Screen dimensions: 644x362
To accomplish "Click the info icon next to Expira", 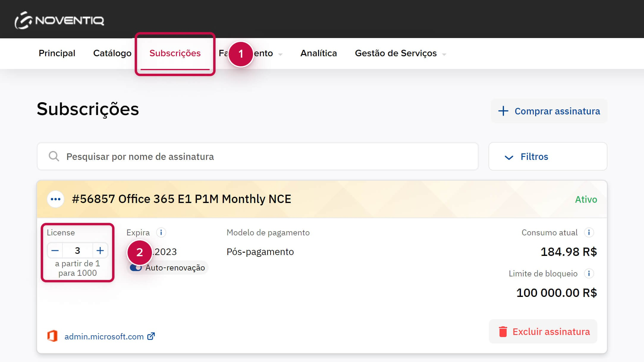I will [x=161, y=232].
